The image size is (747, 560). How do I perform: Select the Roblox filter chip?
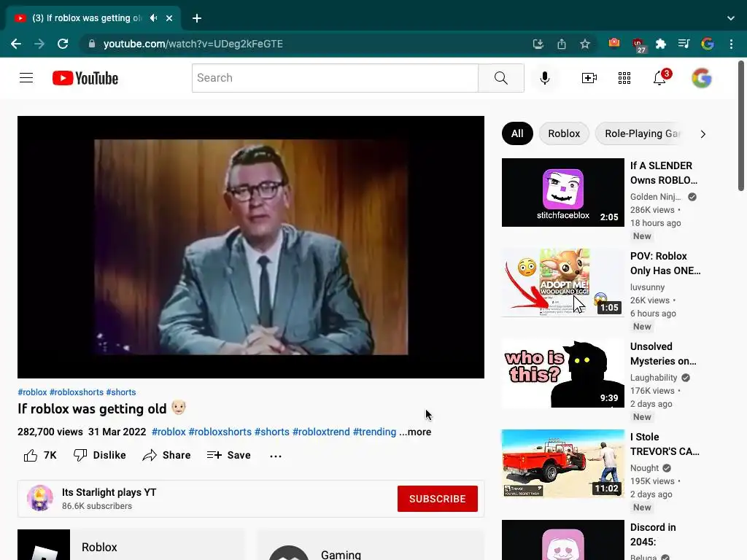click(x=564, y=134)
